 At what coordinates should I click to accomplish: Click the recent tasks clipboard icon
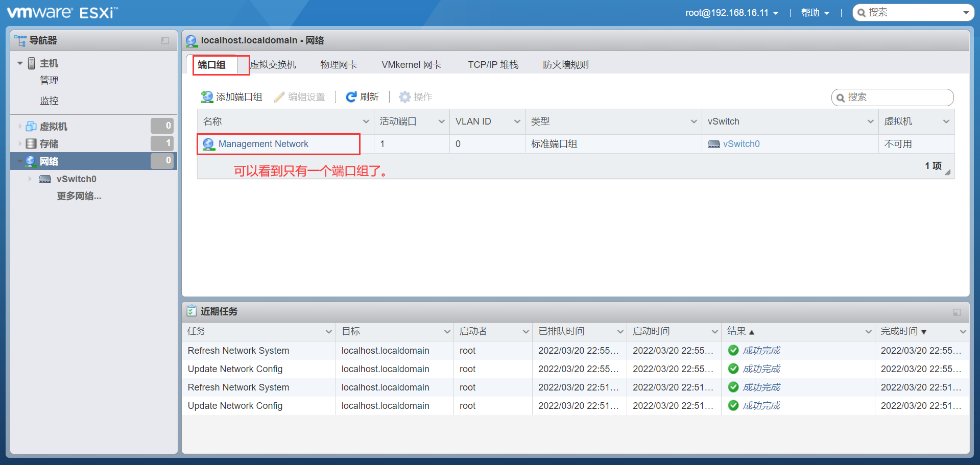coord(192,311)
